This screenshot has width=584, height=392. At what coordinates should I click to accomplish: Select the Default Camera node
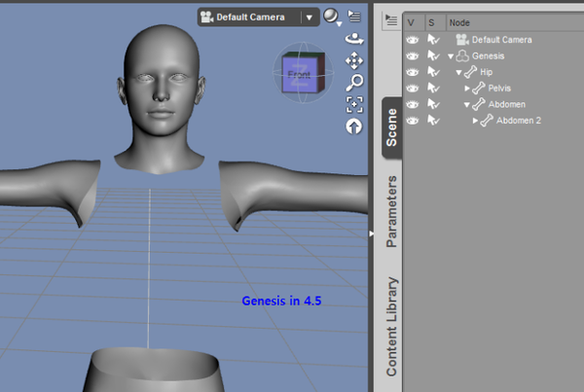pyautogui.click(x=501, y=40)
